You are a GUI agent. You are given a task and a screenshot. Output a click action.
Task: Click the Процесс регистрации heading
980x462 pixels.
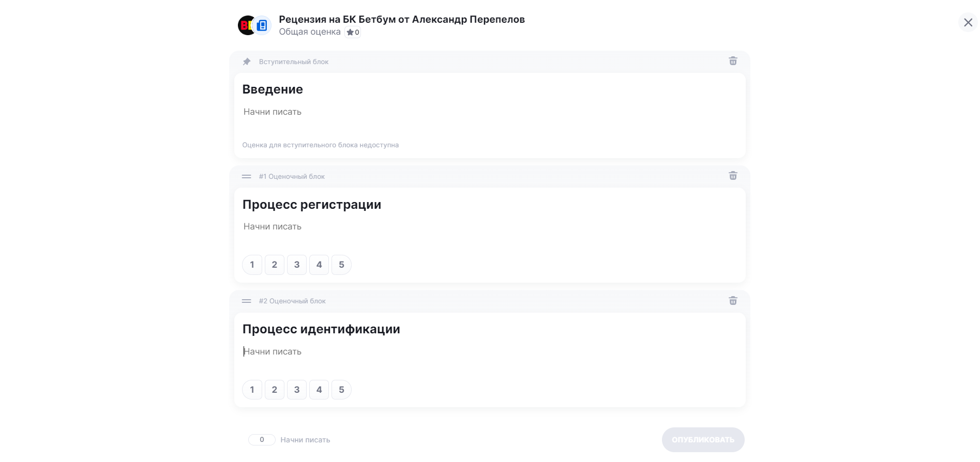click(312, 205)
